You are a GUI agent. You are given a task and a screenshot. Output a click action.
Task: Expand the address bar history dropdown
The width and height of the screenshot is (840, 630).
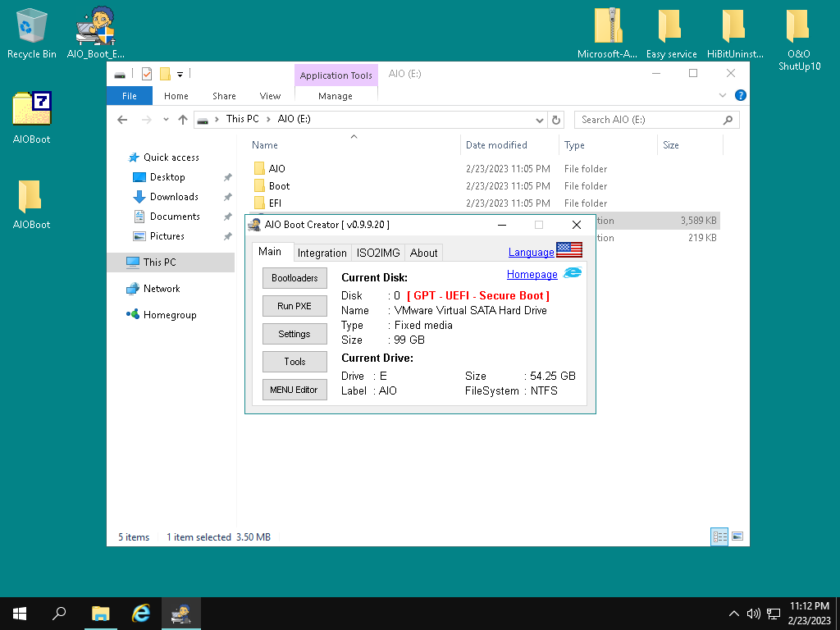click(x=539, y=120)
